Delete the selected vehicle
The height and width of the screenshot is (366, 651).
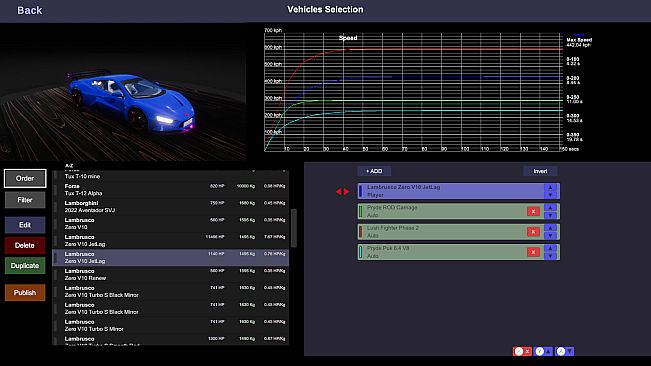(x=25, y=245)
